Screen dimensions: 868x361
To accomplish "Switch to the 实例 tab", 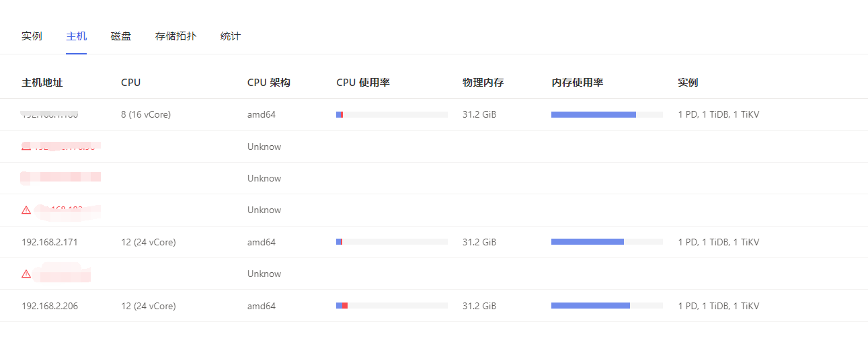I will pyautogui.click(x=32, y=36).
